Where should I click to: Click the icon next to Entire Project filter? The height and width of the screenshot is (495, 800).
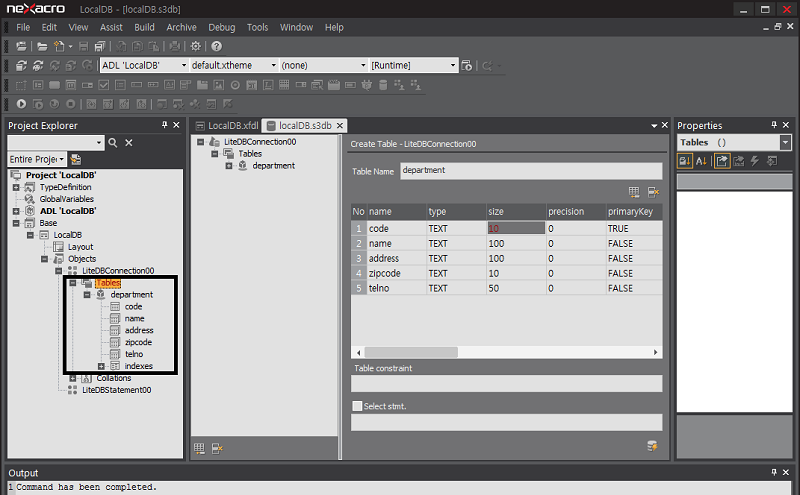tap(76, 159)
